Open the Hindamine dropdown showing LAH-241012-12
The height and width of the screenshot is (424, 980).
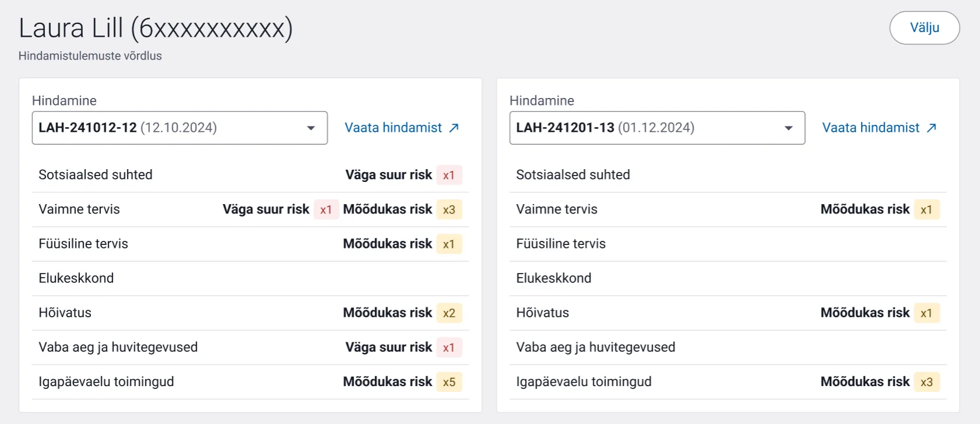(x=179, y=128)
